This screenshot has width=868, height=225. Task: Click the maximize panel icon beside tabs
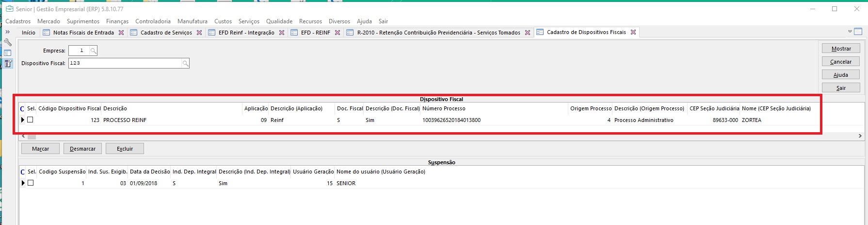(x=858, y=32)
